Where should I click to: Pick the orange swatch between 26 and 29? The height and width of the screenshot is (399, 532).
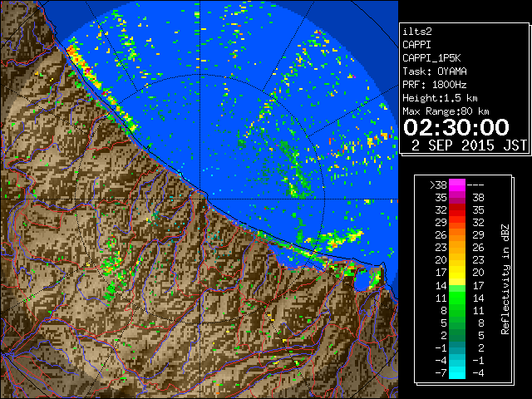point(457,235)
